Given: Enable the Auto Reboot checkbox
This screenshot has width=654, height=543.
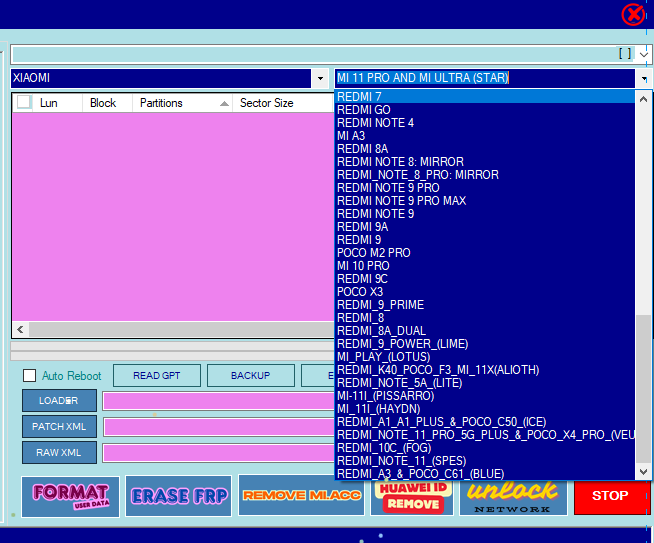Looking at the screenshot, I should click(29, 376).
